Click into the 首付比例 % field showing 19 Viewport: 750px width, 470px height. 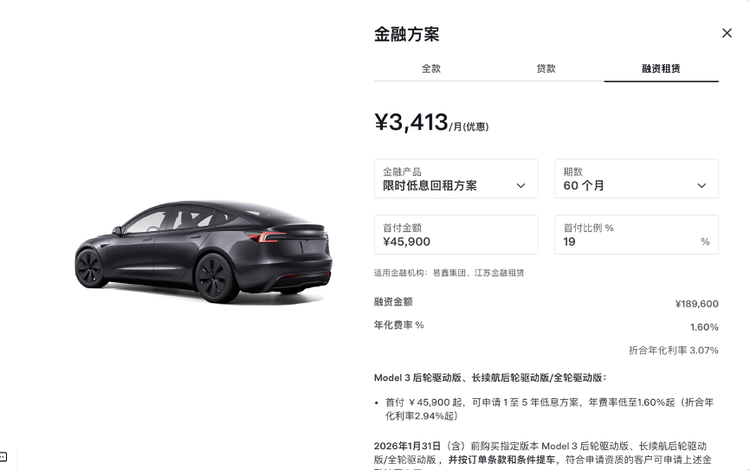click(636, 235)
